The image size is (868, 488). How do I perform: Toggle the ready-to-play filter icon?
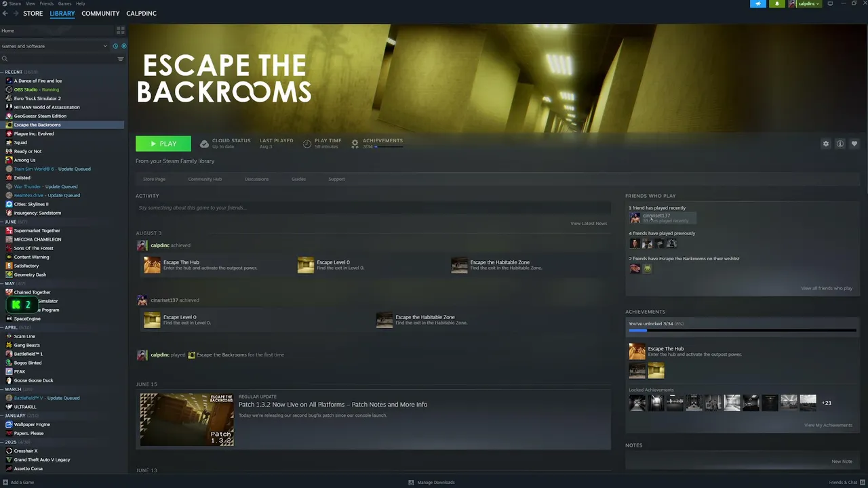tap(124, 46)
